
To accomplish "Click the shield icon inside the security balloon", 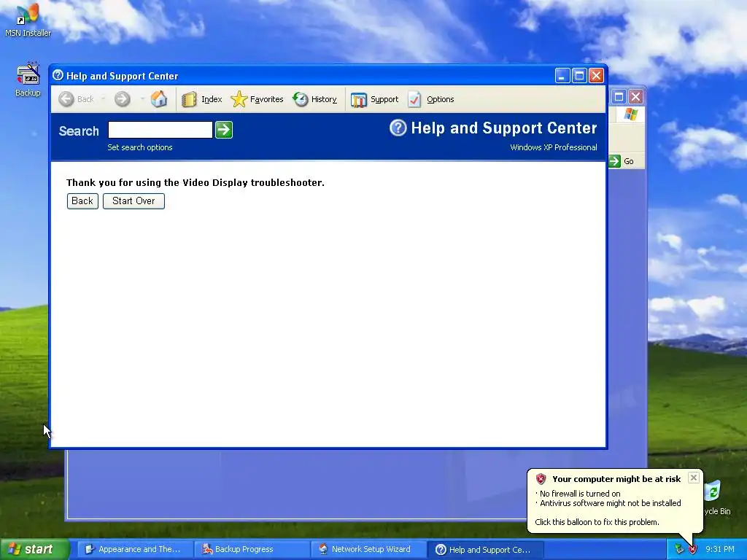I will click(x=541, y=479).
